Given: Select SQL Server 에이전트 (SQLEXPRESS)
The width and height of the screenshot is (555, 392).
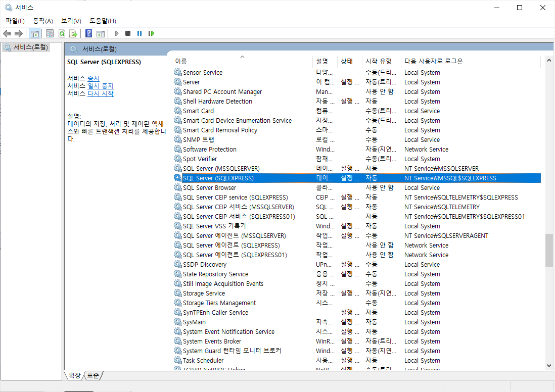Looking at the screenshot, I should tap(357, 245).
